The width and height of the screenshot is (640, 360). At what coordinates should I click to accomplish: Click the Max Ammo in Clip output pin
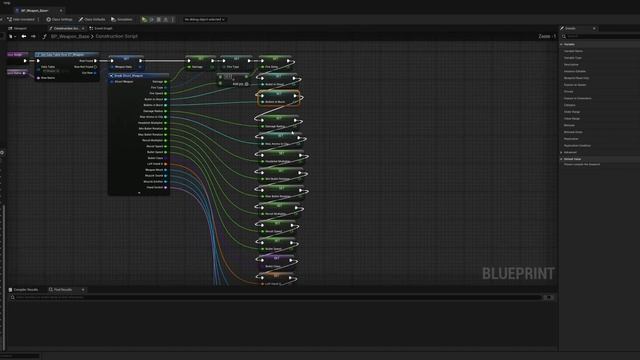[x=165, y=117]
